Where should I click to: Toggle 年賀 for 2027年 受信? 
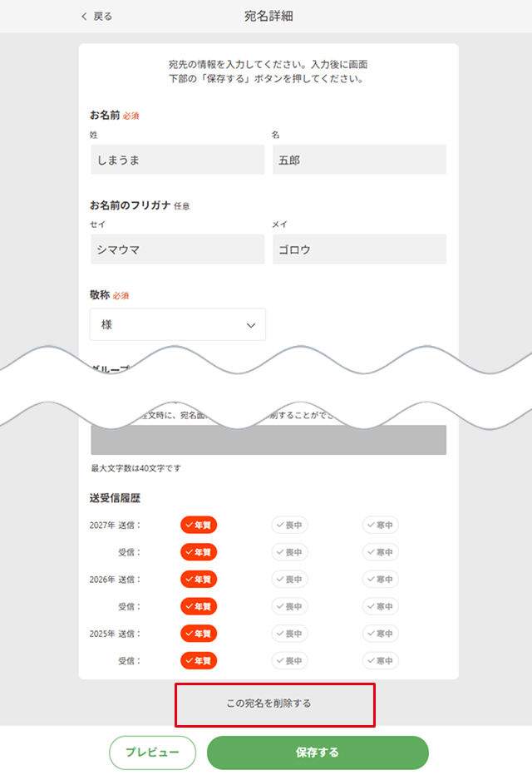199,552
